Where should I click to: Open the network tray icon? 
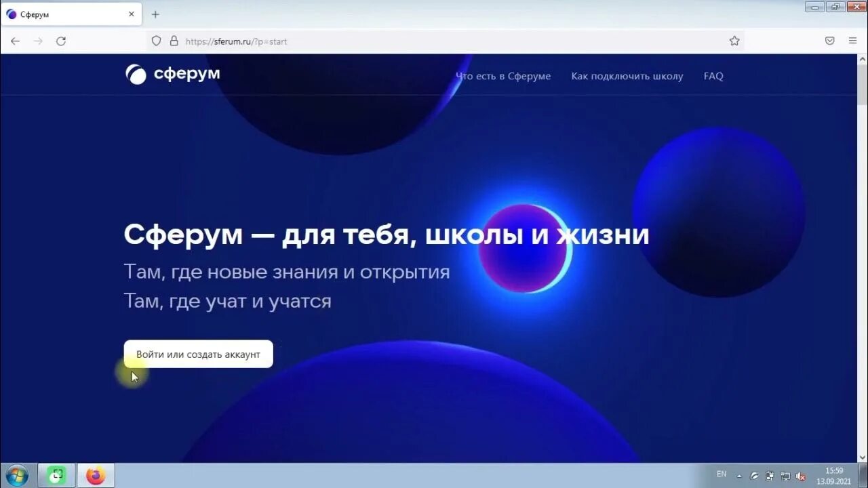click(785, 476)
